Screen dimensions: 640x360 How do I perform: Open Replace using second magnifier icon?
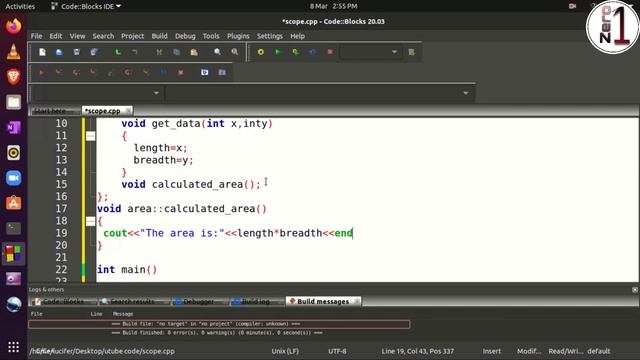coord(235,52)
